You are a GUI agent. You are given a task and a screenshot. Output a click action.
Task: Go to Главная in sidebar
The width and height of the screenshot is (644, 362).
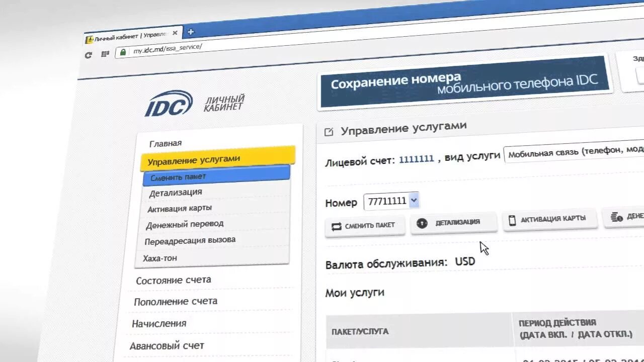tap(166, 143)
